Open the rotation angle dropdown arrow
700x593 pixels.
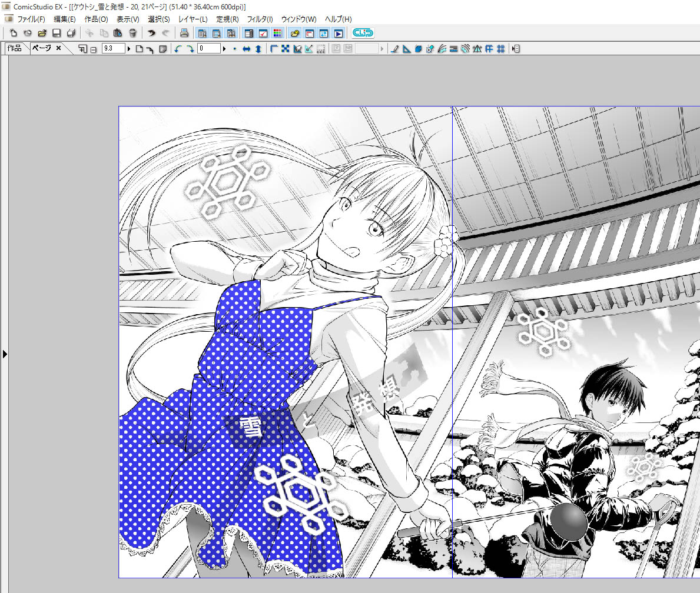[x=224, y=49]
